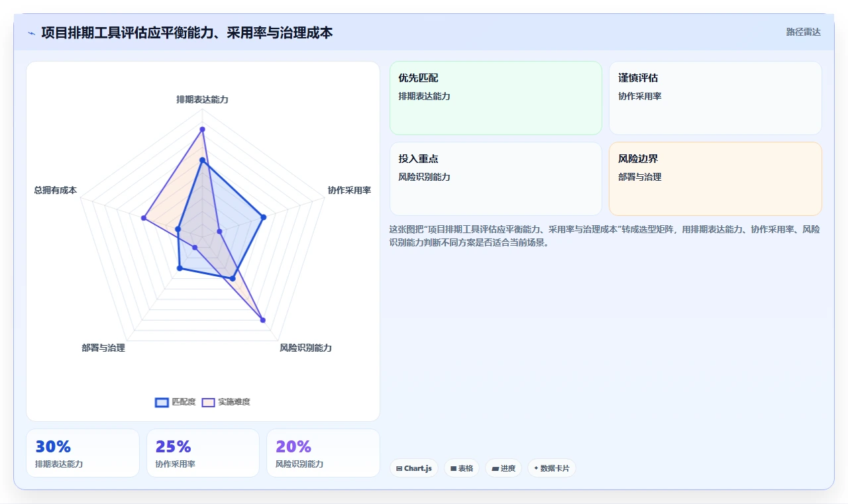Click the 协作采用率 axis label on the radar chart
The image size is (848, 504).
(349, 190)
